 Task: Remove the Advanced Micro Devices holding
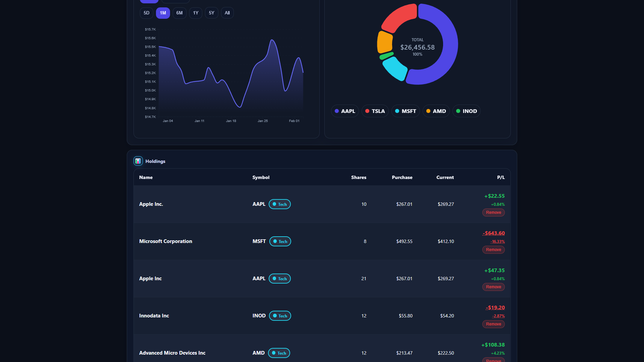493,361
